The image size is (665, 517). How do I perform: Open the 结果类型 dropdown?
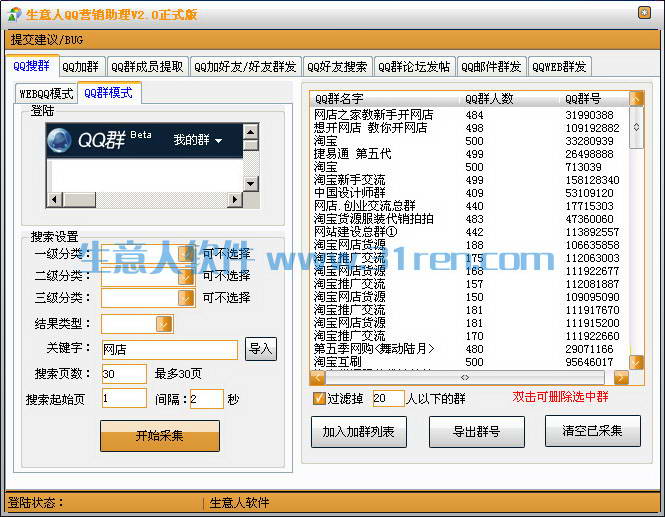click(x=164, y=323)
